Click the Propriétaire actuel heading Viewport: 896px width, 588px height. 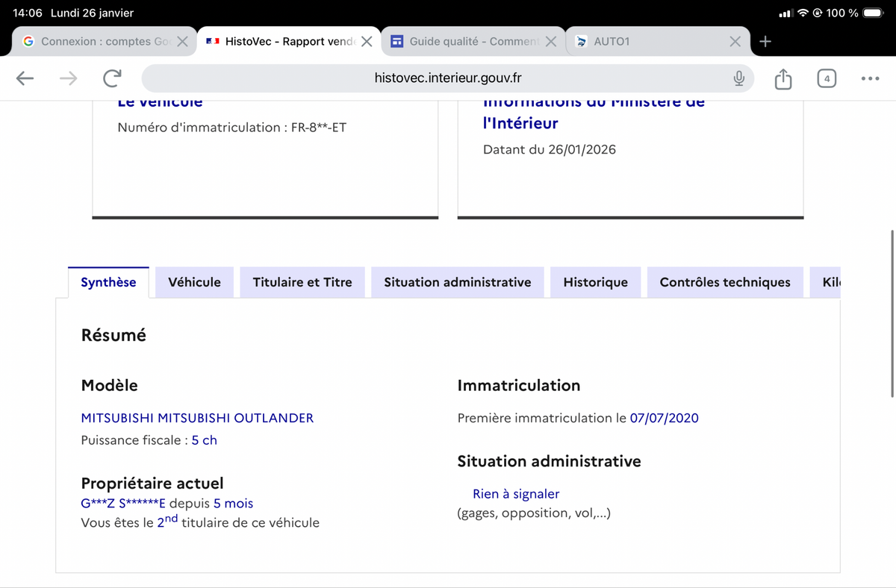152,484
